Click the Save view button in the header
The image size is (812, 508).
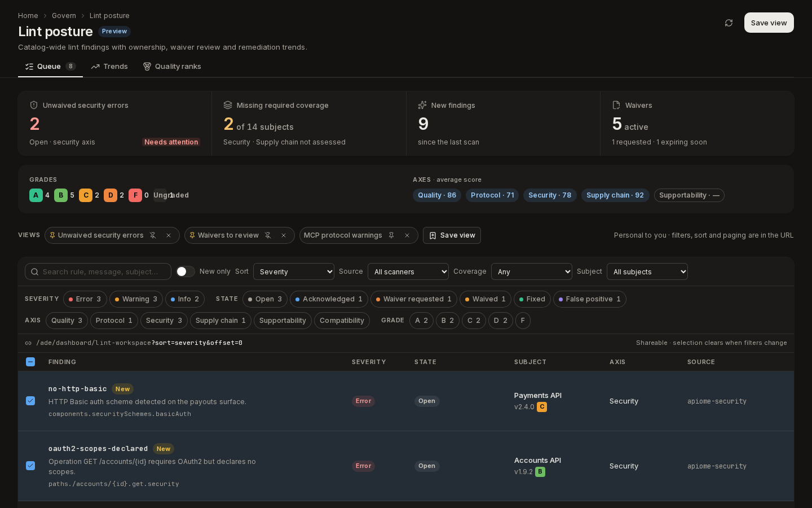pyautogui.click(x=769, y=23)
